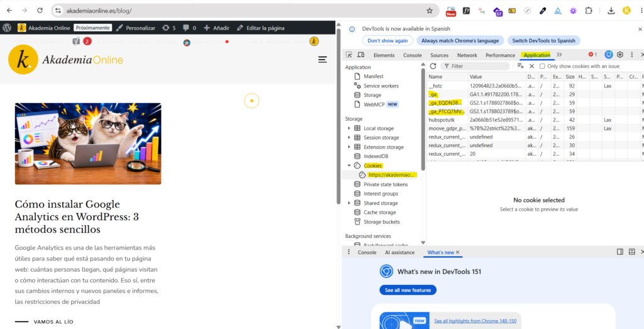This screenshot has height=329, width=644.
Task: Clear all cookies with the list-x icon
Action: click(x=520, y=66)
